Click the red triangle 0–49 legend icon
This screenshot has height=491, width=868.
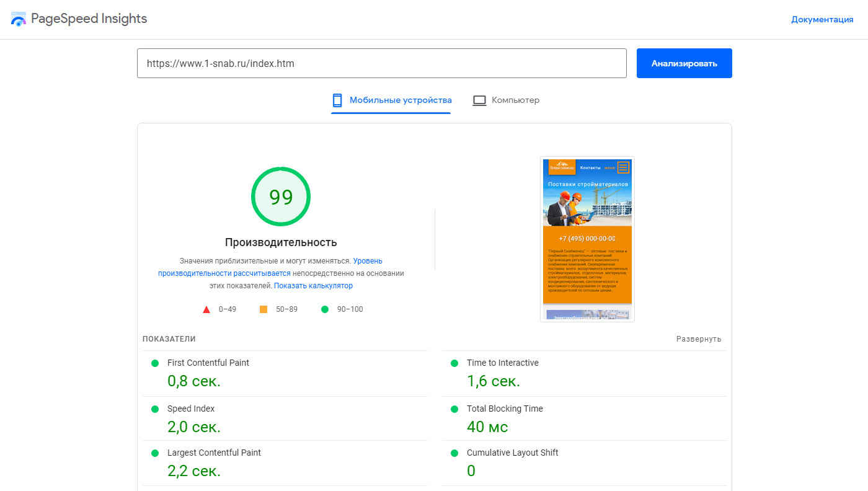tap(206, 309)
